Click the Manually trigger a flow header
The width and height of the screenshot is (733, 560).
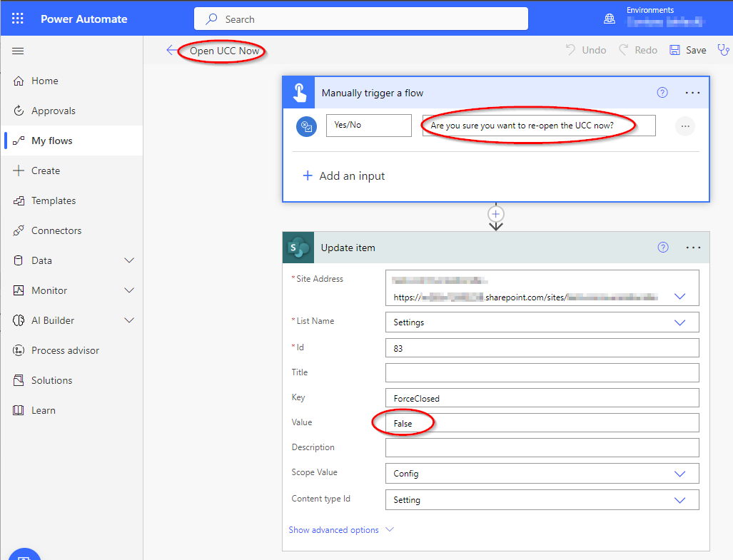coord(496,93)
